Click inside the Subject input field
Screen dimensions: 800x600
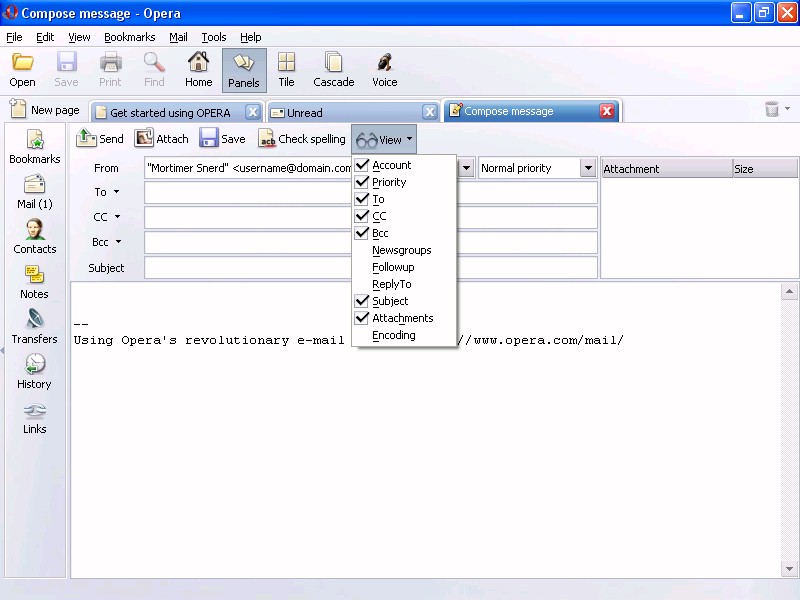(x=250, y=268)
